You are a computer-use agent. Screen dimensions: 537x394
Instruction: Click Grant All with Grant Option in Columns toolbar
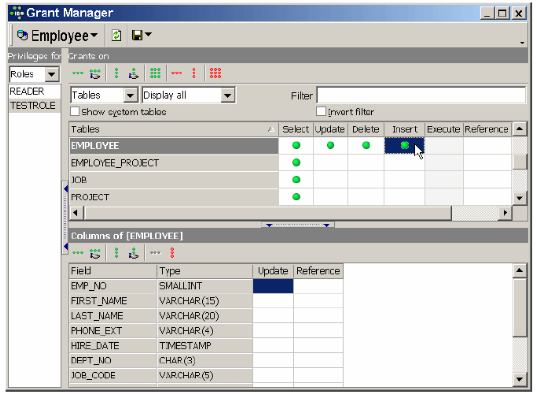coord(95,254)
